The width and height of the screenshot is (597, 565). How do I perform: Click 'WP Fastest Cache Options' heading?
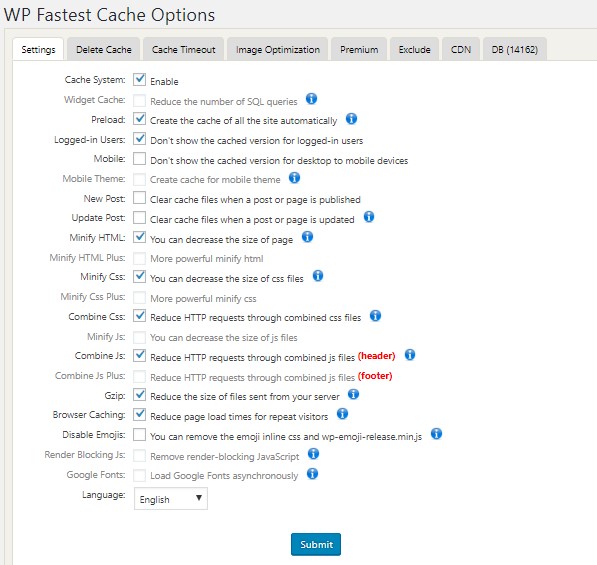pos(109,15)
